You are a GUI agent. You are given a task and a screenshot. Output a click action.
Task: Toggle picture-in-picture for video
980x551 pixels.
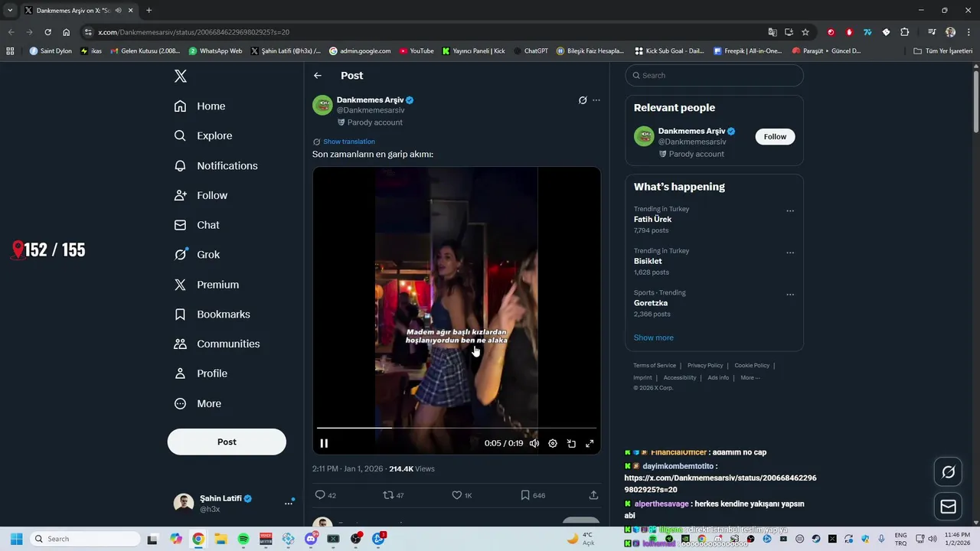tap(571, 443)
